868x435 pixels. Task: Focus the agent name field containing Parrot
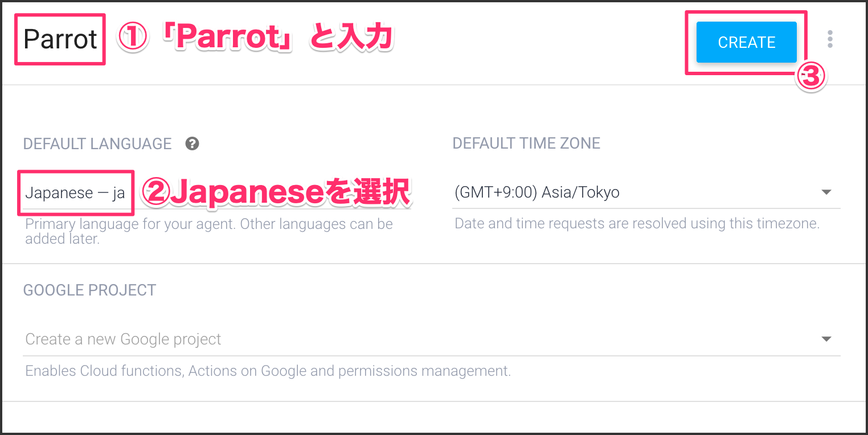pos(60,39)
